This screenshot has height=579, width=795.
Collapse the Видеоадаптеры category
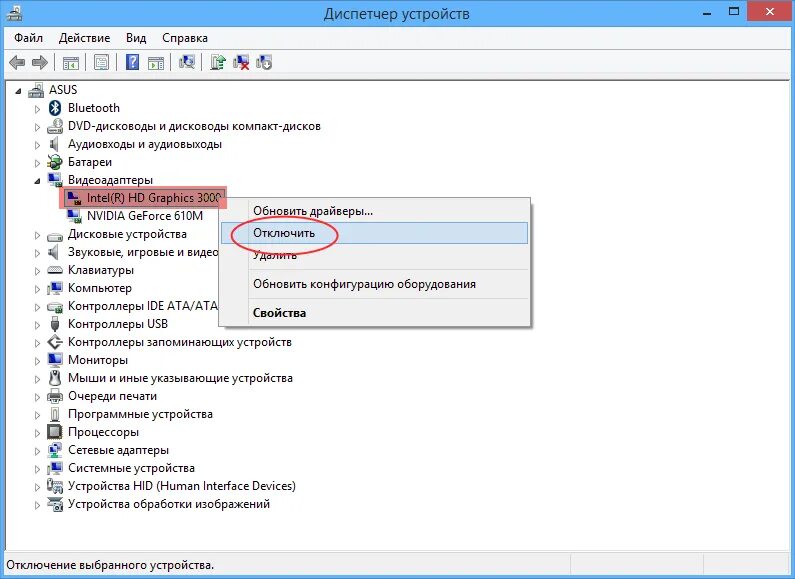(37, 181)
